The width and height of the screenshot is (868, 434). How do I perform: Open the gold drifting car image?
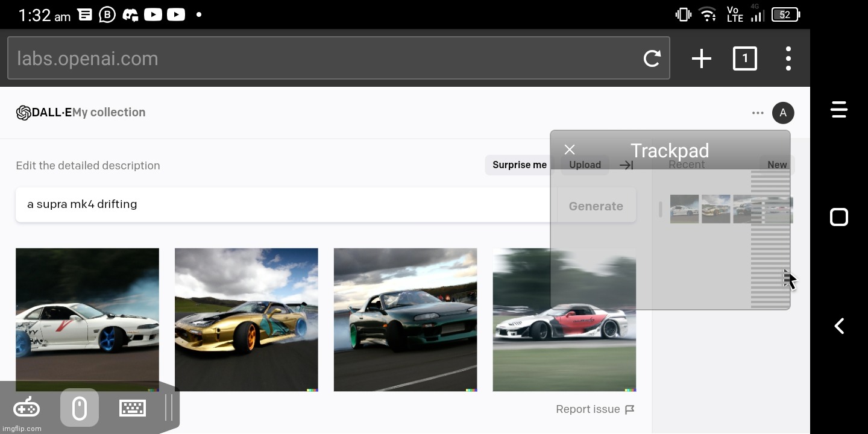click(x=247, y=319)
